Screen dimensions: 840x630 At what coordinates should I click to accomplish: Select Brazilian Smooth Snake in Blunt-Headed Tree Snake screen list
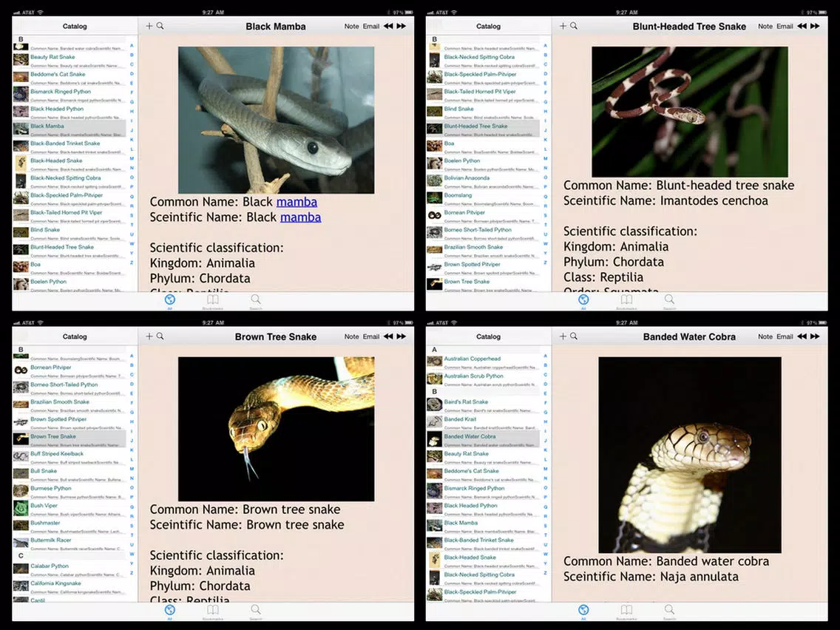pyautogui.click(x=483, y=251)
